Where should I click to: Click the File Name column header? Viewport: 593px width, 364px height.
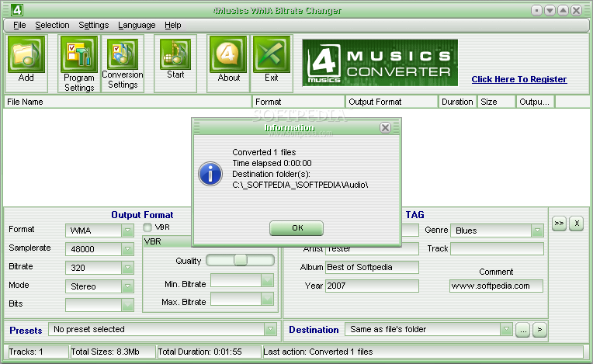128,102
